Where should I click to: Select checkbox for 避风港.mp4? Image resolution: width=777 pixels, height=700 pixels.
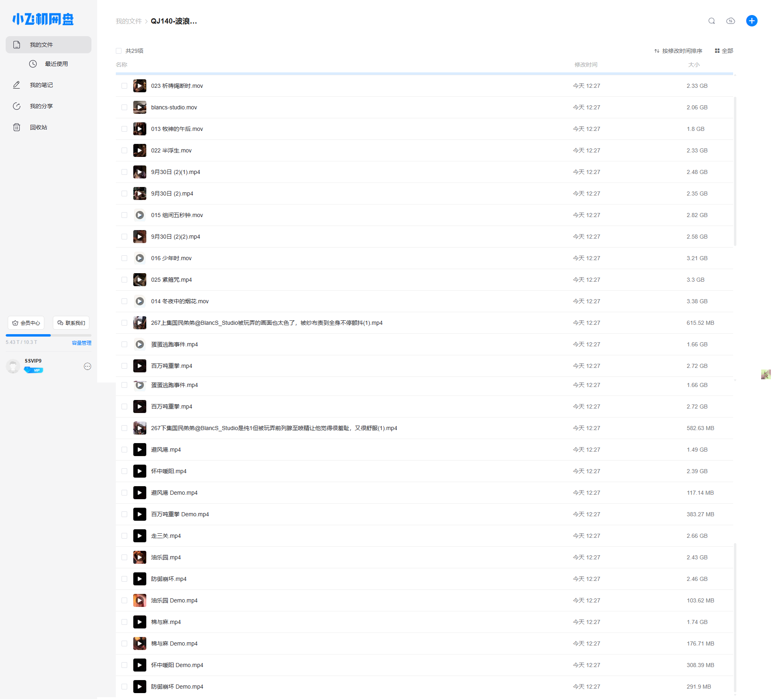click(124, 450)
